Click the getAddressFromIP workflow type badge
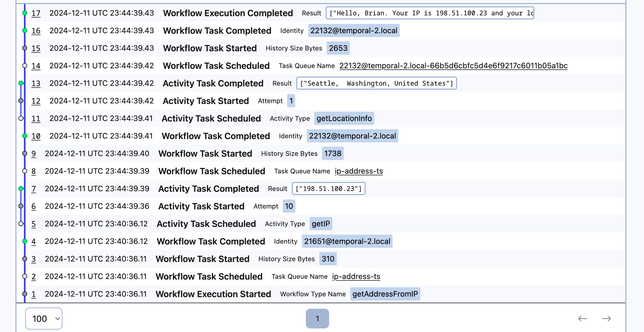 coord(385,294)
